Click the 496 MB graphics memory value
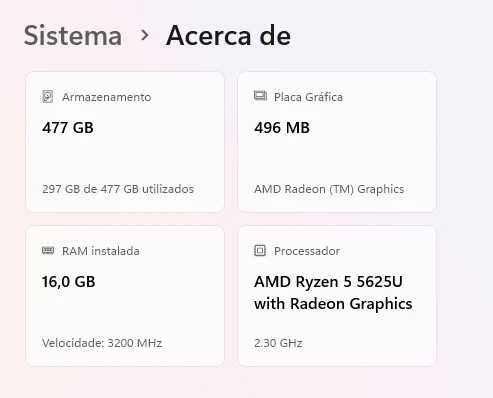Screen dimensions: 493x398 282,128
